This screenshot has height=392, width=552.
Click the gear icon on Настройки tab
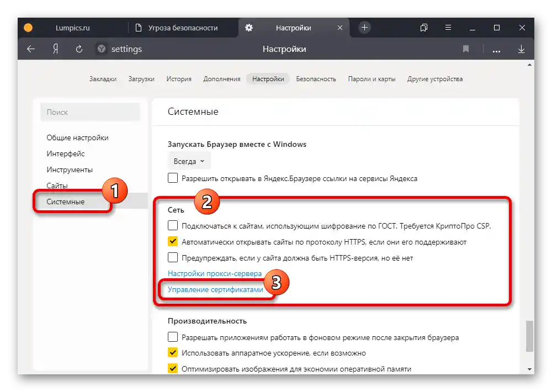[249, 28]
